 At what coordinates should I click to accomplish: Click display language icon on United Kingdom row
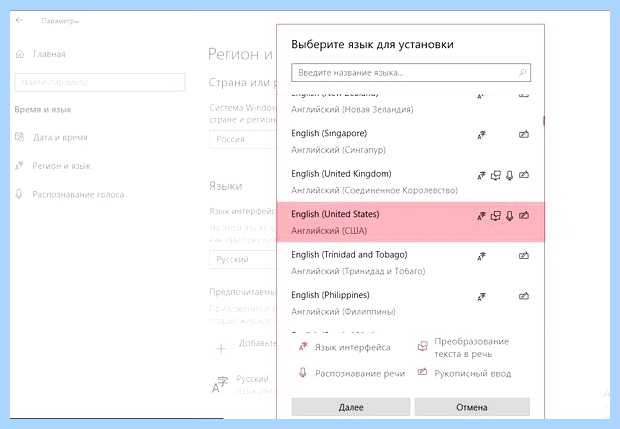click(481, 175)
